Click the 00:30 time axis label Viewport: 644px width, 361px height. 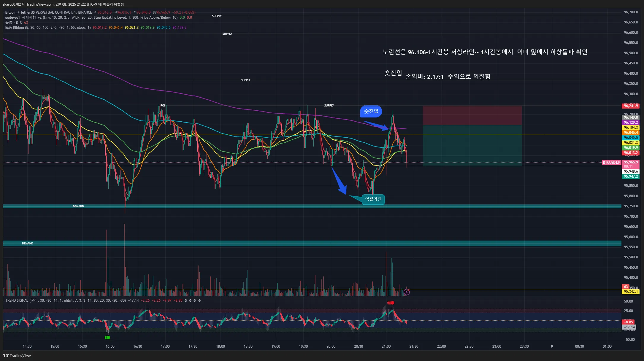(x=579, y=346)
